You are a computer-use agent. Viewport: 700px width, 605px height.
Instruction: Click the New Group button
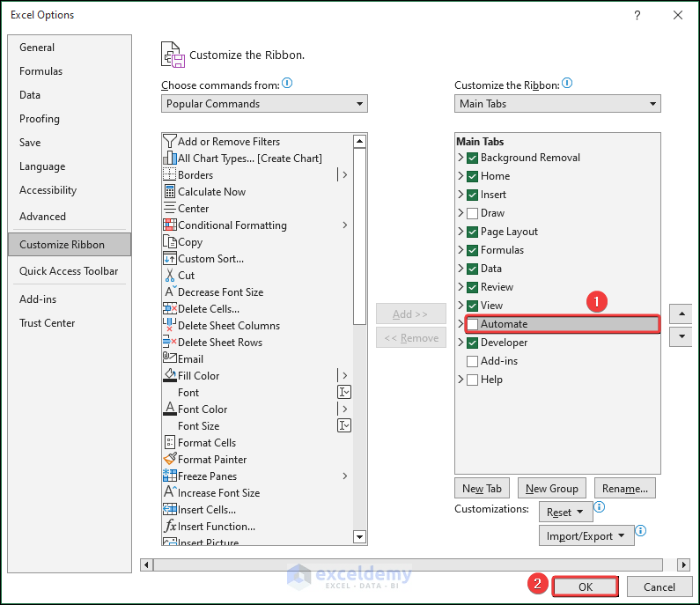click(x=552, y=488)
